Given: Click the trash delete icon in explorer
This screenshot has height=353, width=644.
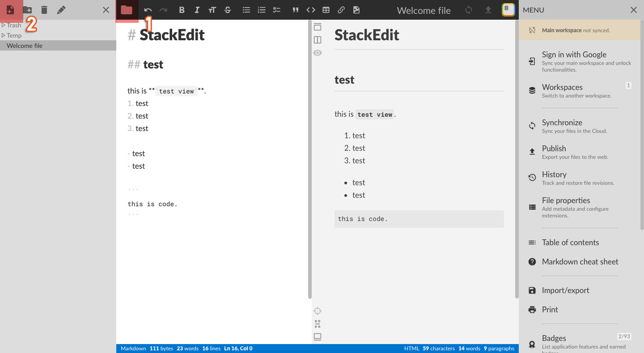Looking at the screenshot, I should pos(44,10).
